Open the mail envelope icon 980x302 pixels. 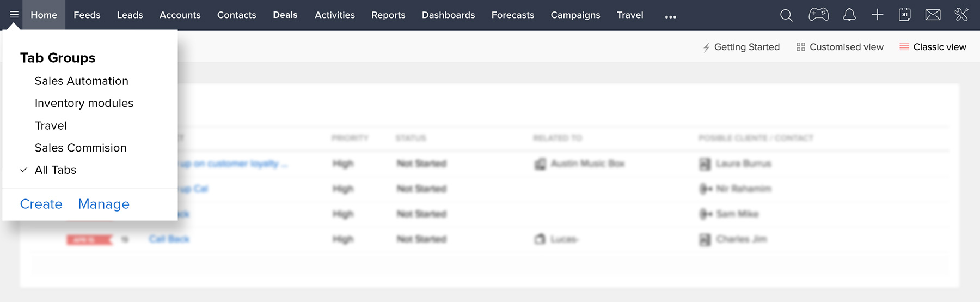tap(933, 15)
